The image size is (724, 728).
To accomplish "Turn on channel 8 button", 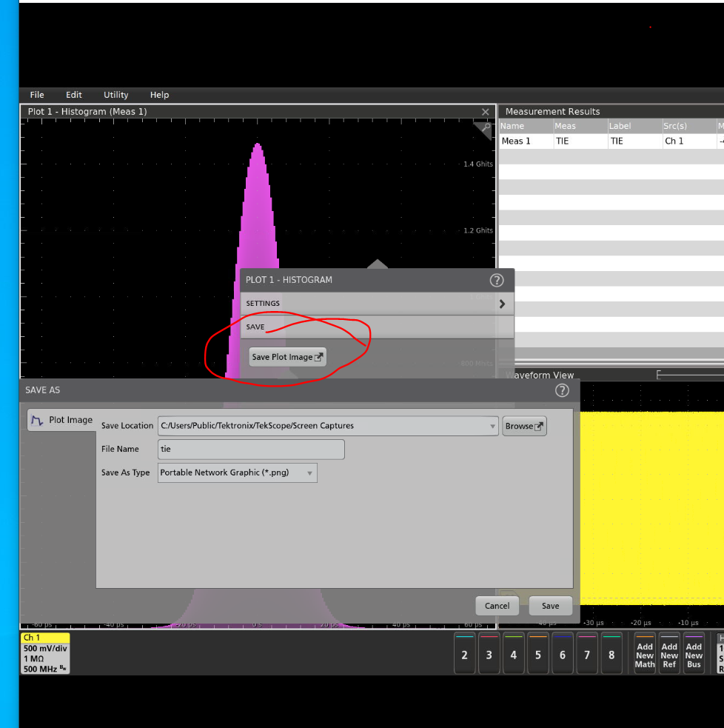I will click(611, 653).
